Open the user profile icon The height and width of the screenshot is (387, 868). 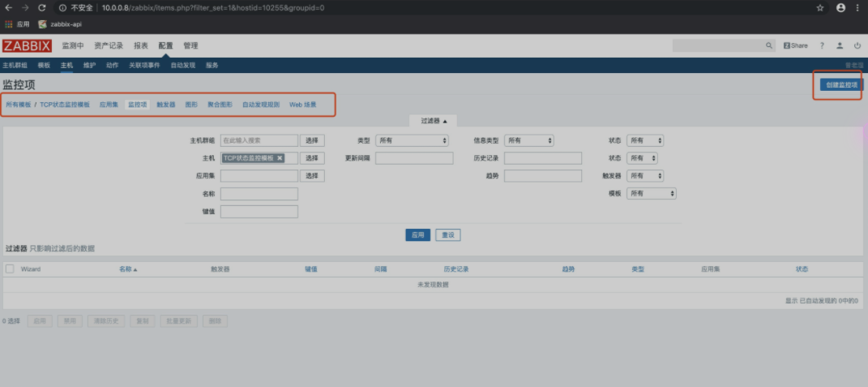[x=840, y=45]
